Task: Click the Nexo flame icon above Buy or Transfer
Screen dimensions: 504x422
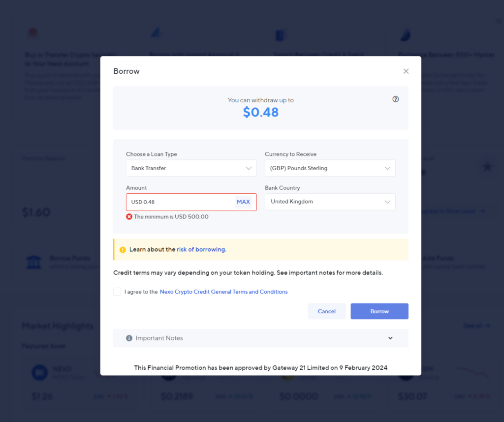Action: 32,32
